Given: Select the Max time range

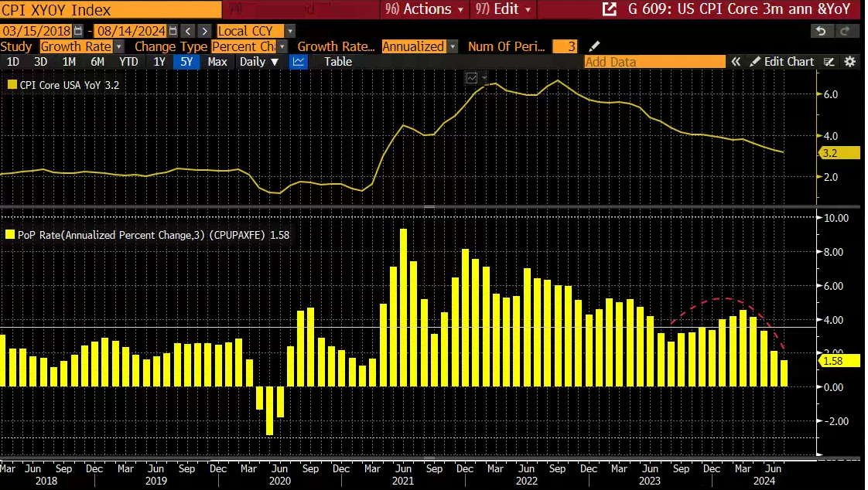Looking at the screenshot, I should coord(217,62).
